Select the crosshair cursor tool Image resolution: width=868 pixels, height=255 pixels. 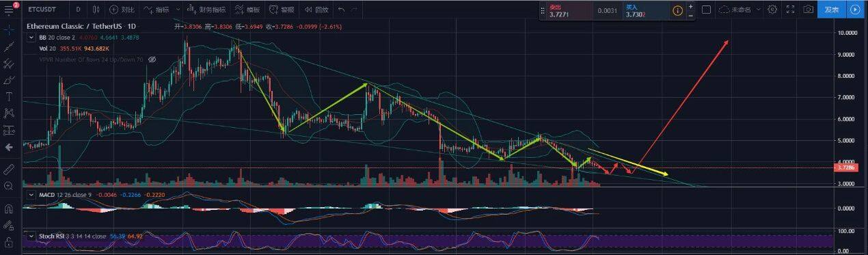pos(9,30)
